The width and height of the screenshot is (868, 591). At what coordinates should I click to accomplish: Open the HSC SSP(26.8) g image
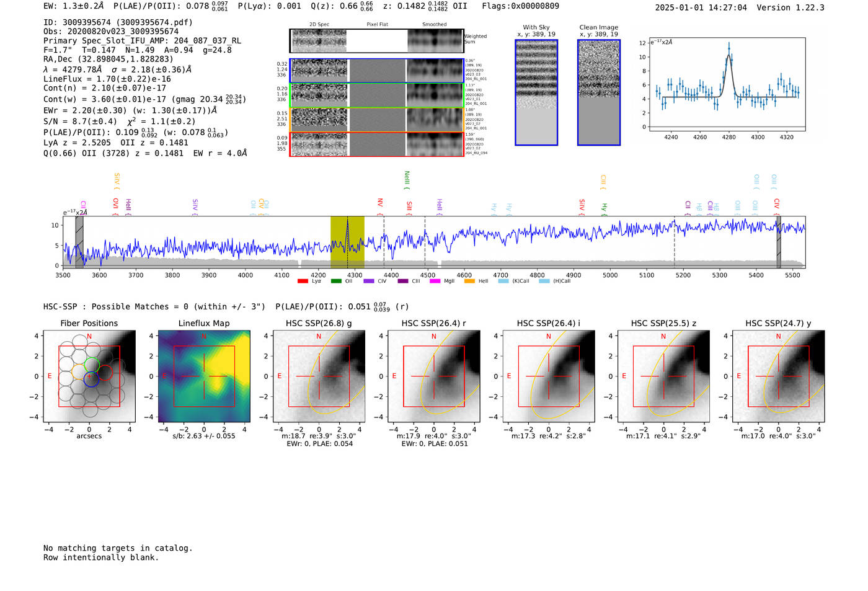pyautogui.click(x=319, y=376)
